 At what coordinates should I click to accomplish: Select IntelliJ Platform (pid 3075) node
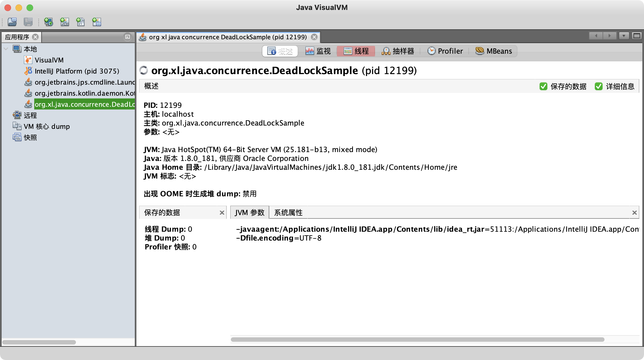[77, 71]
